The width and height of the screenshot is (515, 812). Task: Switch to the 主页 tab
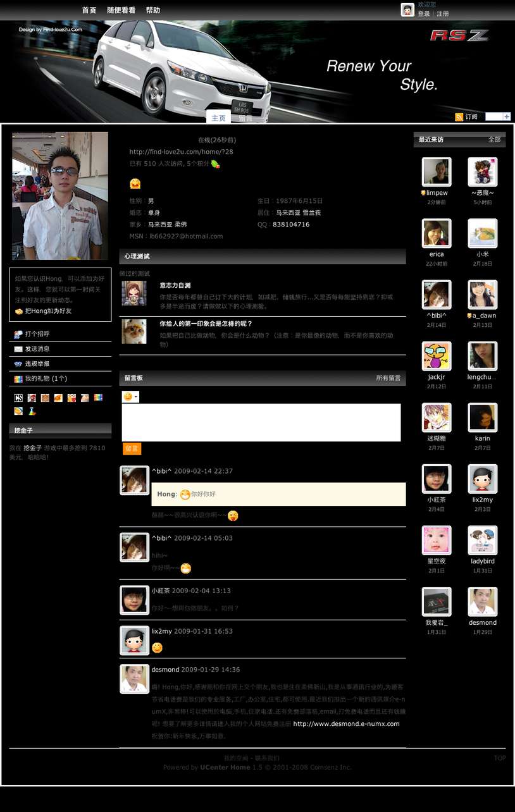click(218, 118)
